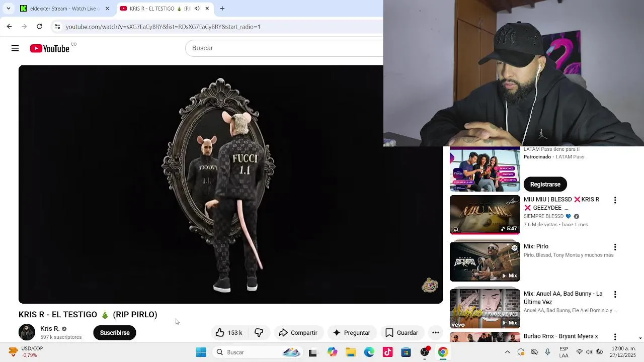The height and width of the screenshot is (362, 644).
Task: Open the MIU MIU video thumbnail
Action: (485, 215)
